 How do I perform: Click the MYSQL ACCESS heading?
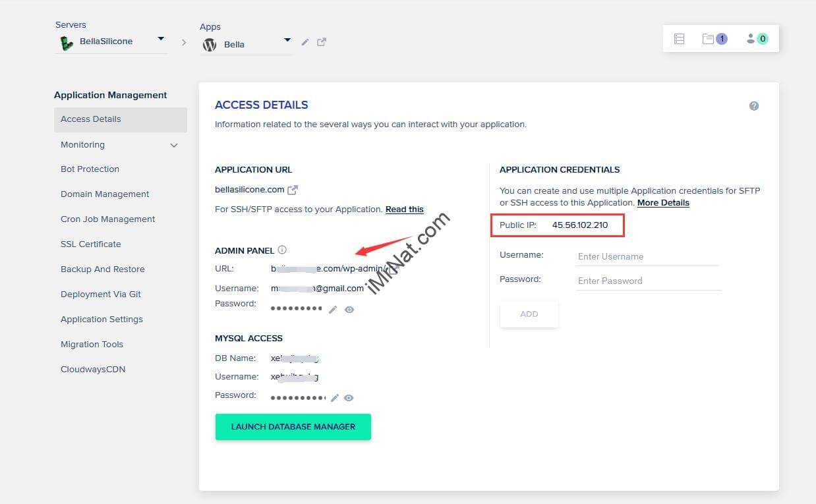[248, 339]
